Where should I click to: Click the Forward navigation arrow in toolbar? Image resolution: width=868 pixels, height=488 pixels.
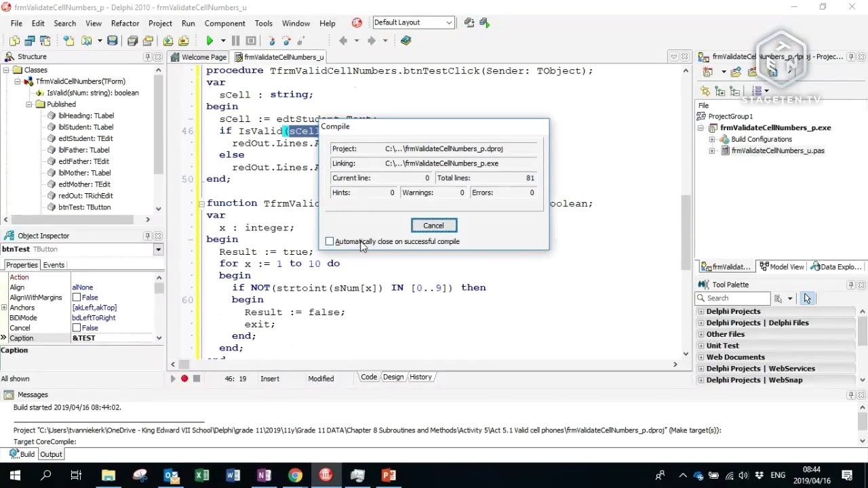click(371, 41)
